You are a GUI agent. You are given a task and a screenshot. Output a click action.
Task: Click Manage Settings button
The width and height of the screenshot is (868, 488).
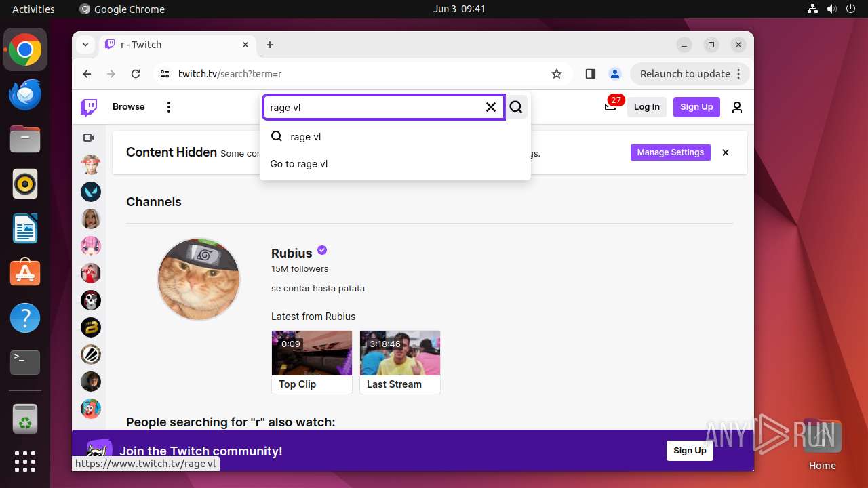tap(671, 152)
